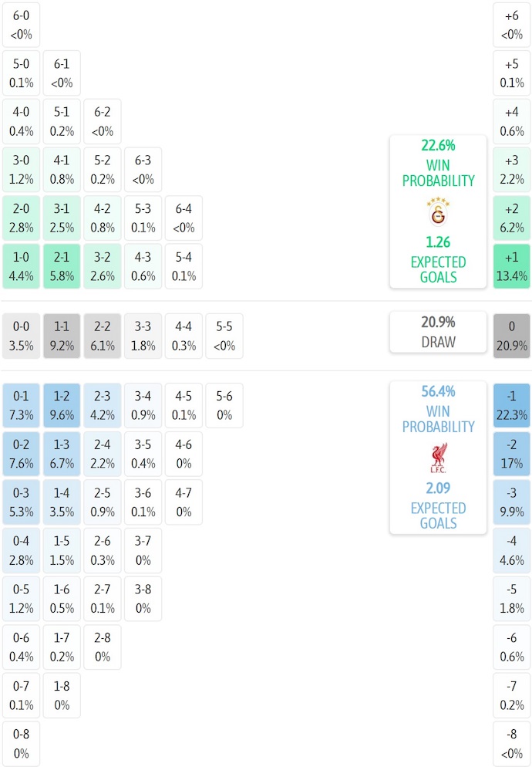Click the 20.9% DRAW summary box

tap(438, 332)
